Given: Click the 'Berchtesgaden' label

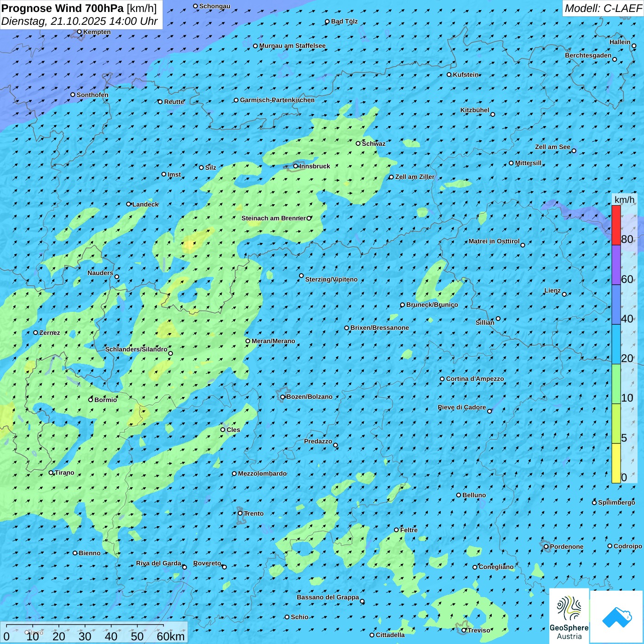Looking at the screenshot, I should [x=588, y=55].
